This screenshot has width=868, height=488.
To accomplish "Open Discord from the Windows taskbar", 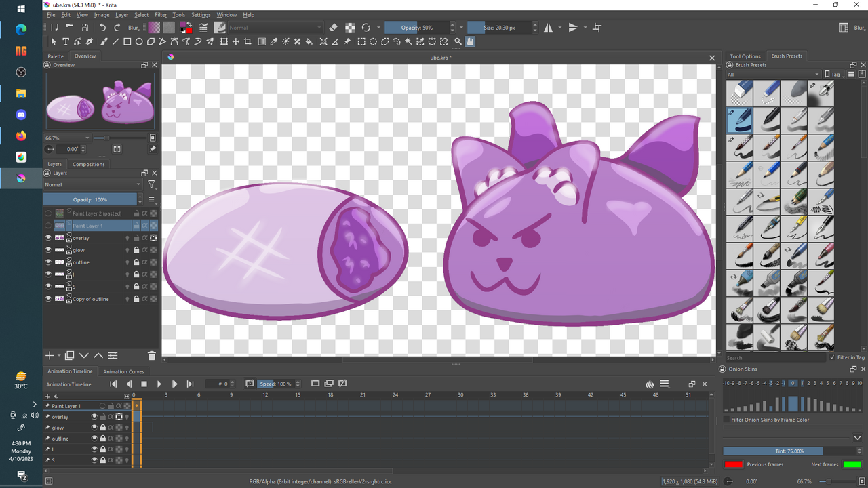I will (x=21, y=115).
